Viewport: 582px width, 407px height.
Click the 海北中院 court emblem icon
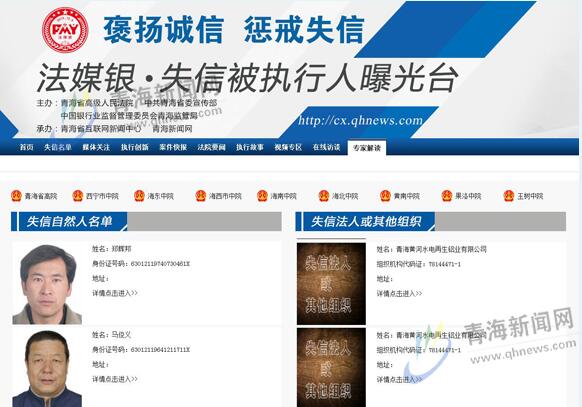coord(324,196)
